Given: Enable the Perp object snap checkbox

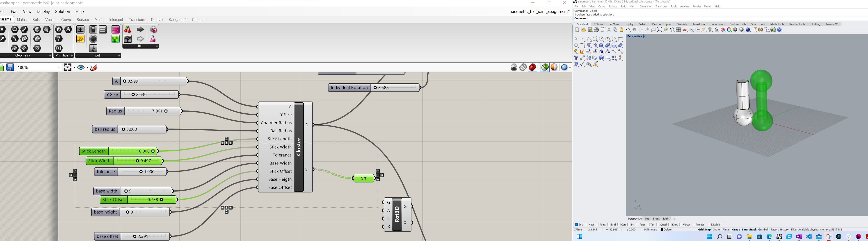Looking at the screenshot, I should [x=638, y=225].
